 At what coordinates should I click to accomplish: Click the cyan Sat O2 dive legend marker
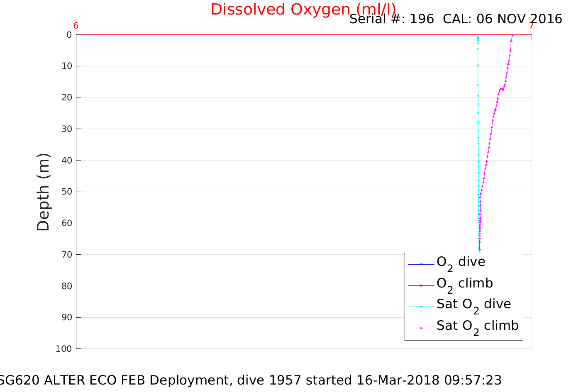point(421,307)
